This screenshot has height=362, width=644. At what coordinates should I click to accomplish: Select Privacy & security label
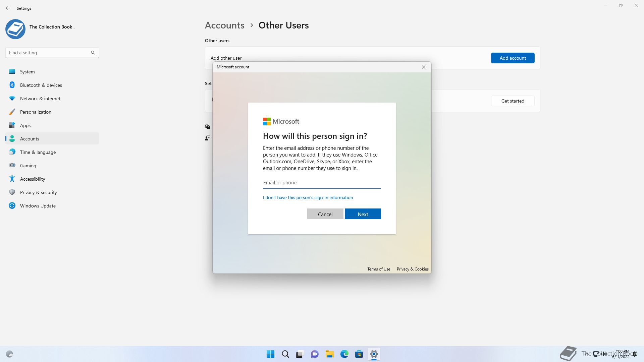[x=38, y=192]
